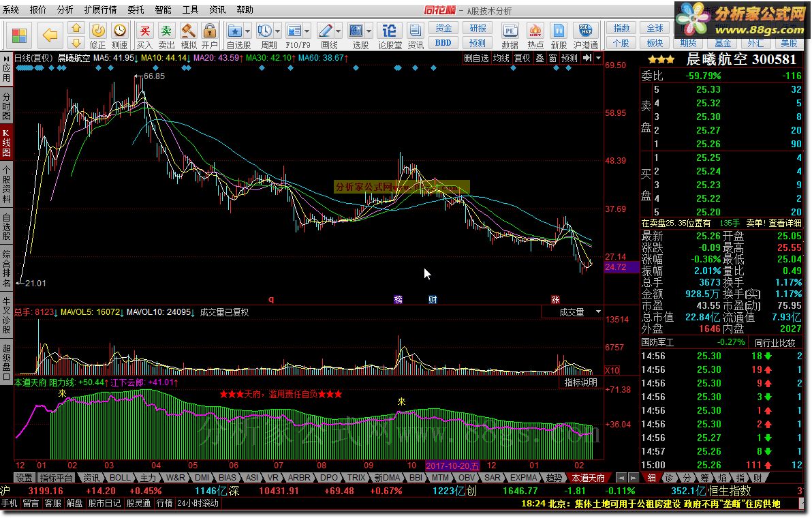The image size is (812, 518).
Task: Expand the 周期 period dropdown arrow
Action: (x=277, y=31)
